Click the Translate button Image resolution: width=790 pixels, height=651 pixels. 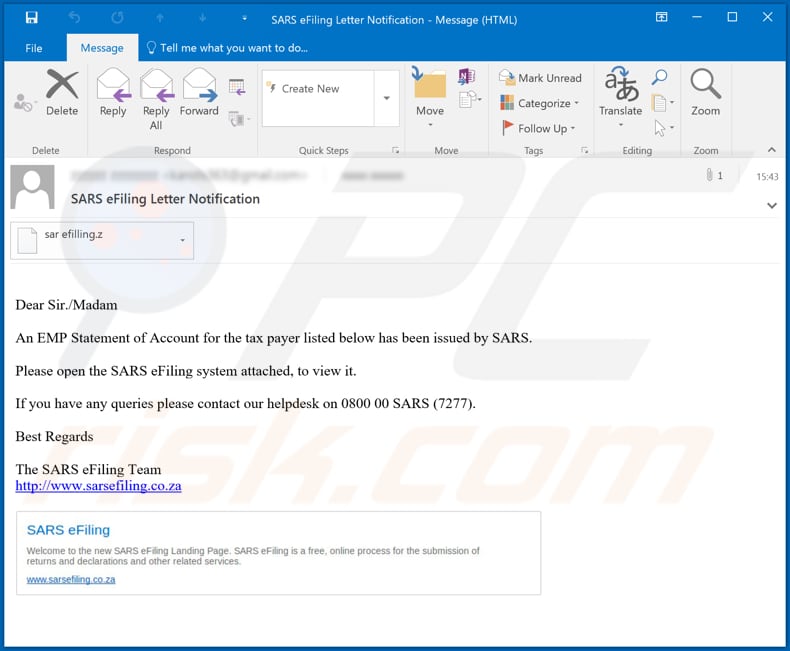(621, 98)
